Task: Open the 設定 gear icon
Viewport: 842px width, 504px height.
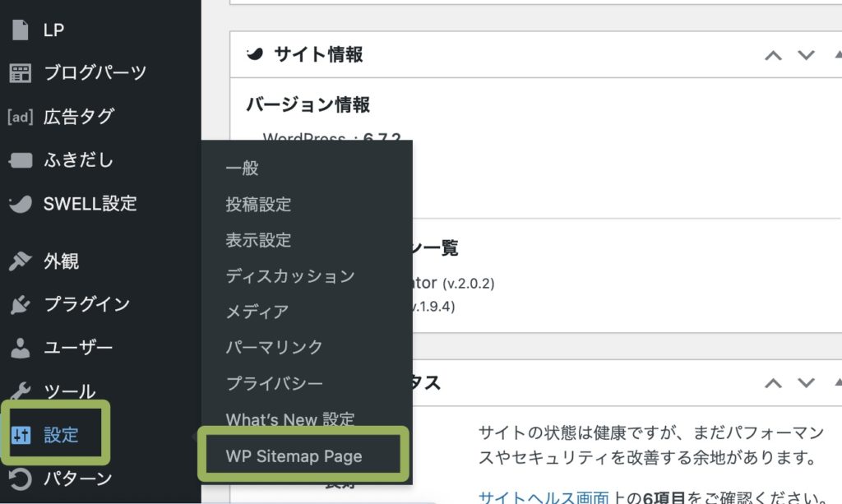Action: tap(23, 436)
